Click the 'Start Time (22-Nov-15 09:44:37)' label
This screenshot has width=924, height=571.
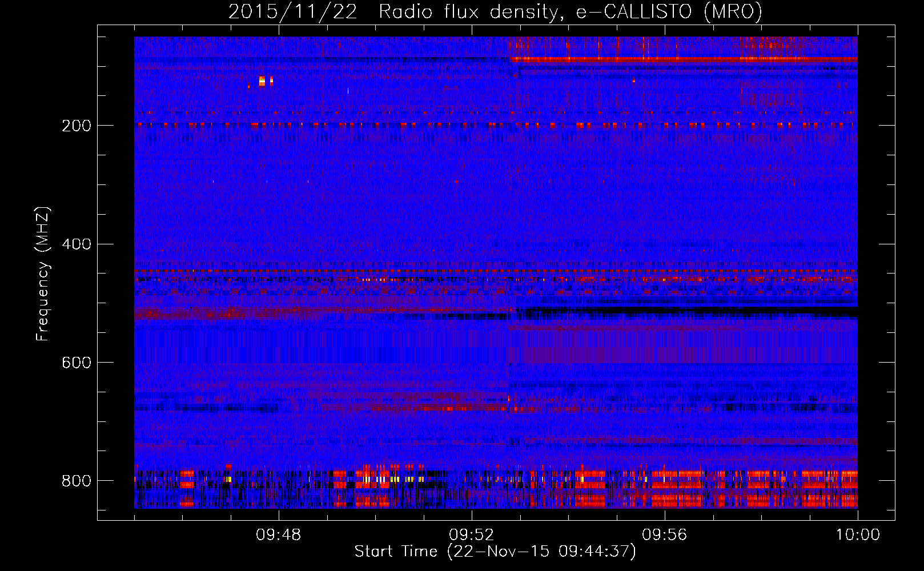495,552
